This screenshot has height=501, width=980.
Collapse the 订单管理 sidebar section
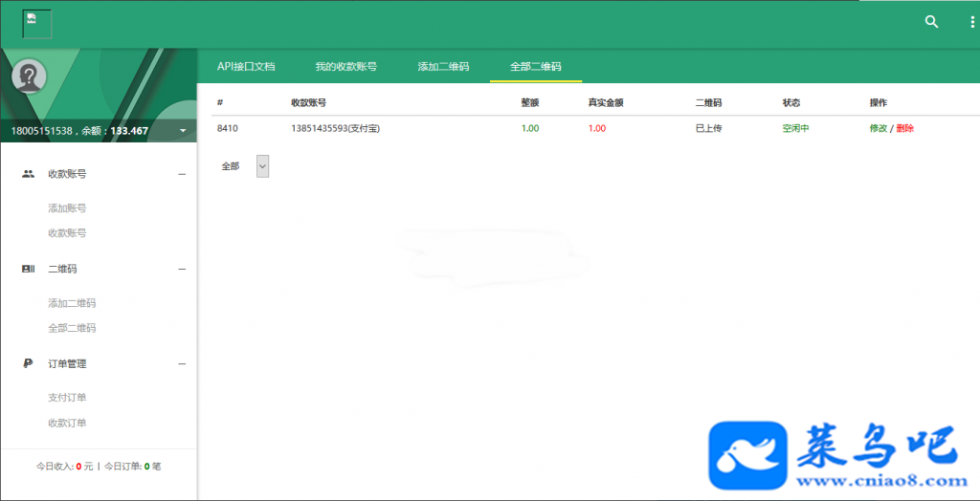(182, 363)
